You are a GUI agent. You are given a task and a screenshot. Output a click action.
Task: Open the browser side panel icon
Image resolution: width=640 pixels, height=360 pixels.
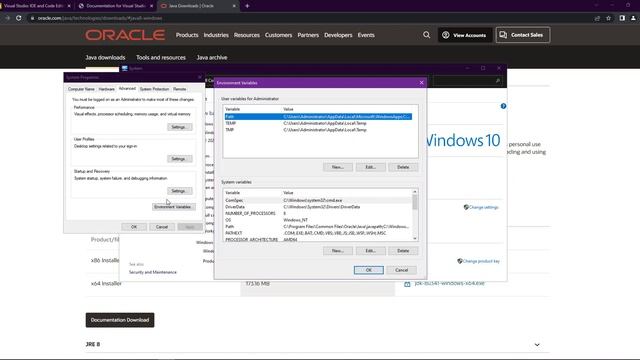click(x=622, y=18)
